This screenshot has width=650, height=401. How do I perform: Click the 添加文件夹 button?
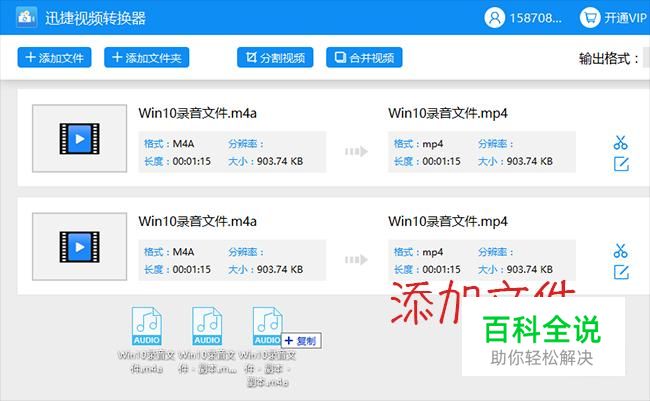click(x=146, y=57)
